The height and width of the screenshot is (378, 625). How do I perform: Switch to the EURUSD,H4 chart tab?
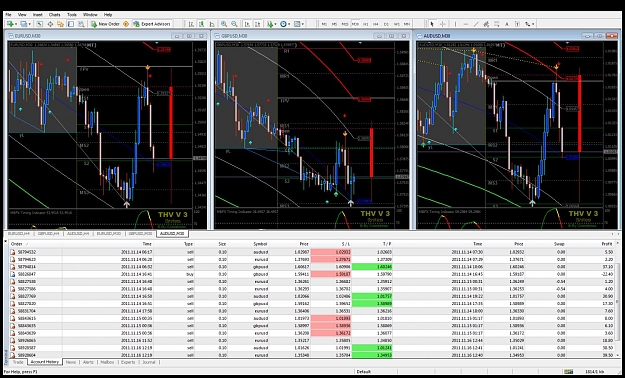19,234
